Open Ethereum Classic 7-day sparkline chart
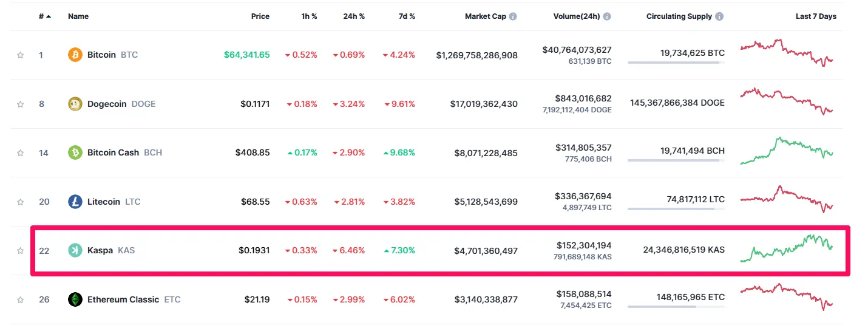This screenshot has height=328, width=868. click(787, 297)
